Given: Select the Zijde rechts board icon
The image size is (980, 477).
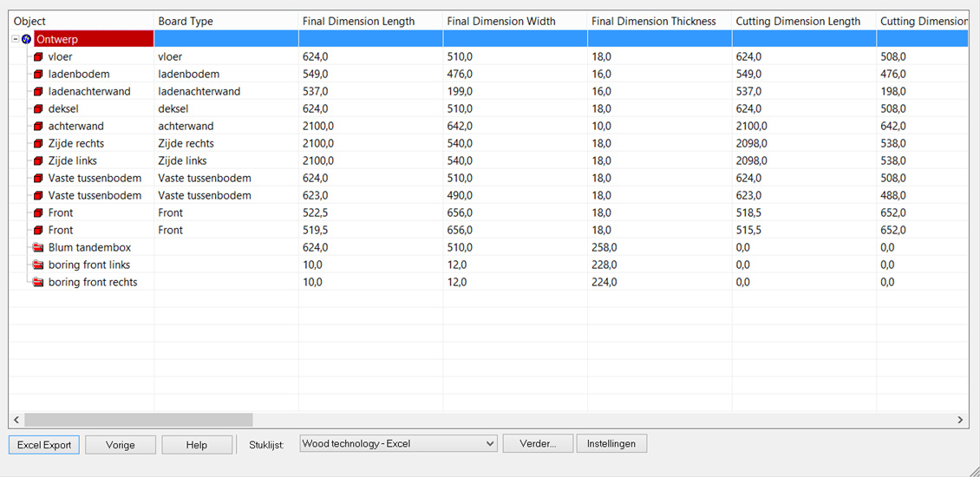Looking at the screenshot, I should (x=38, y=143).
